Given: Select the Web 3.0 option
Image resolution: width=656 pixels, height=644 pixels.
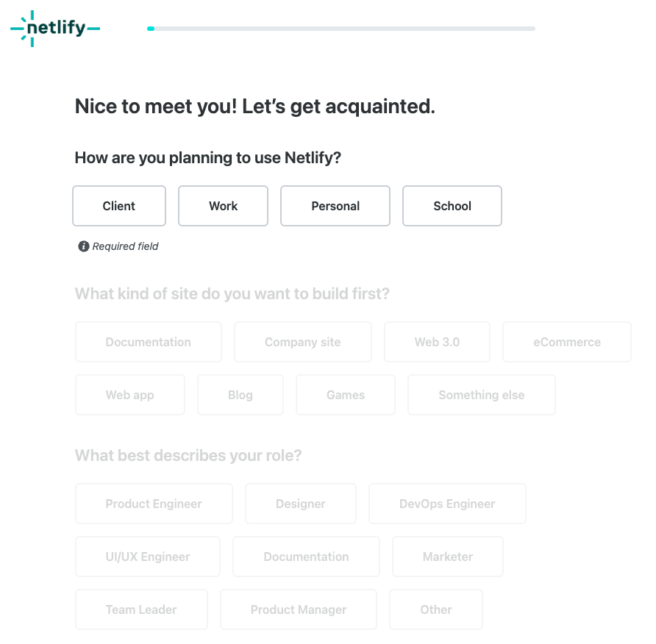Looking at the screenshot, I should point(437,342).
